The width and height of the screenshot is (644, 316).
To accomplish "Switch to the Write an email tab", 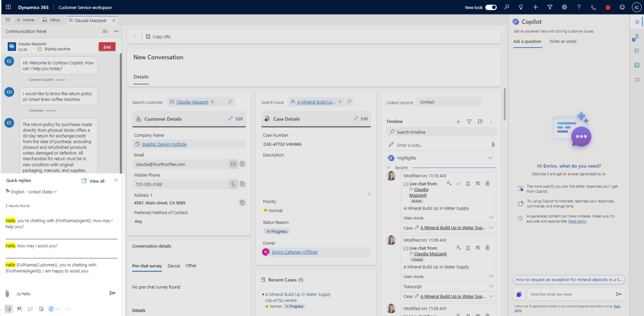I will point(563,41).
